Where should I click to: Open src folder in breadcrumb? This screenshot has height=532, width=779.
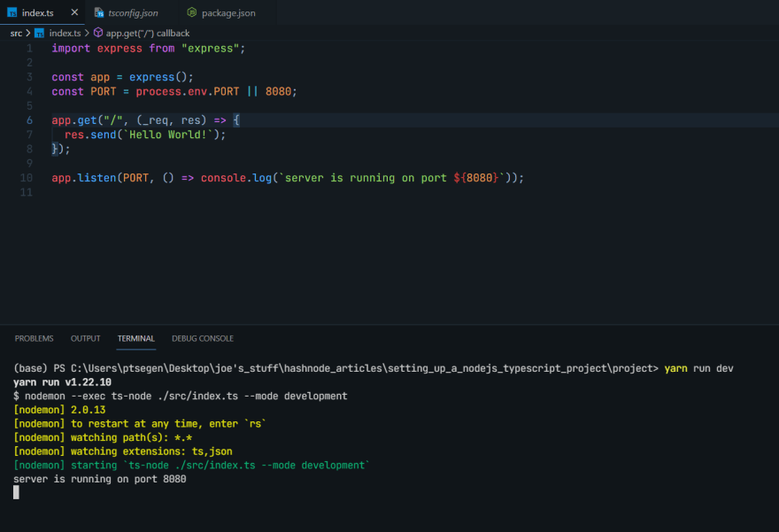click(x=16, y=34)
